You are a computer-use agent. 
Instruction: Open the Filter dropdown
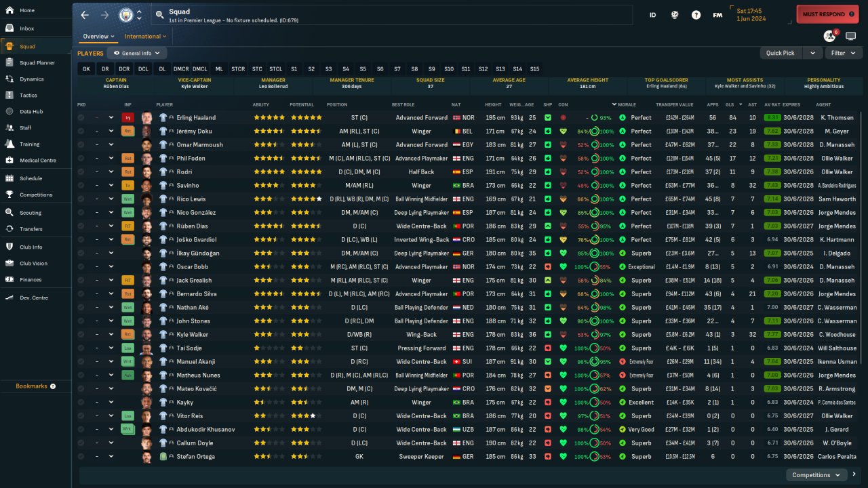coord(844,53)
